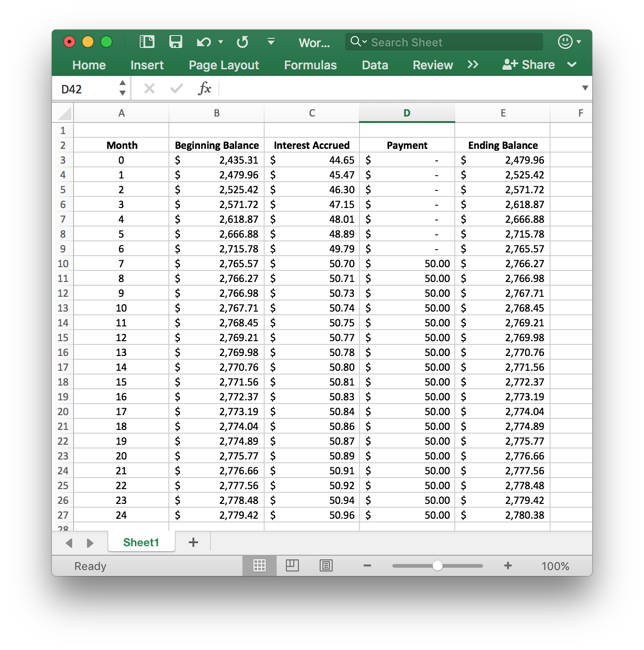Open the smiley feedback icon

click(x=565, y=42)
